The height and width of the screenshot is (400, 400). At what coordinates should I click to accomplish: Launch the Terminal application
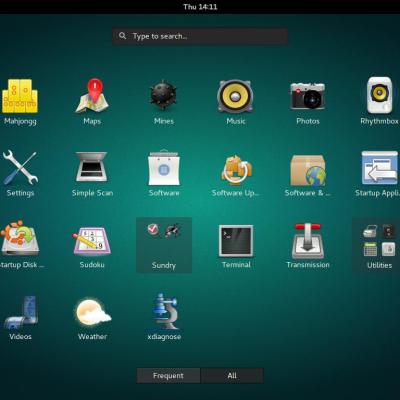coord(236,241)
